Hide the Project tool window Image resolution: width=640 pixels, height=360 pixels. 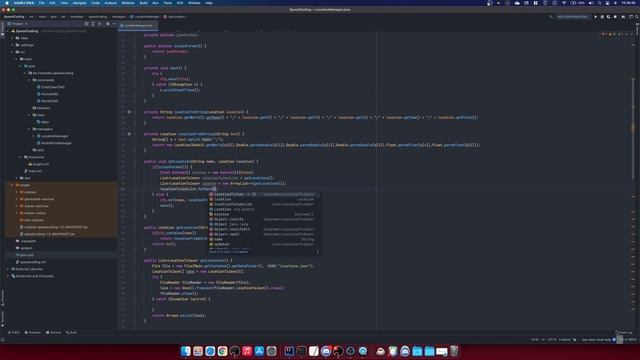[114, 24]
